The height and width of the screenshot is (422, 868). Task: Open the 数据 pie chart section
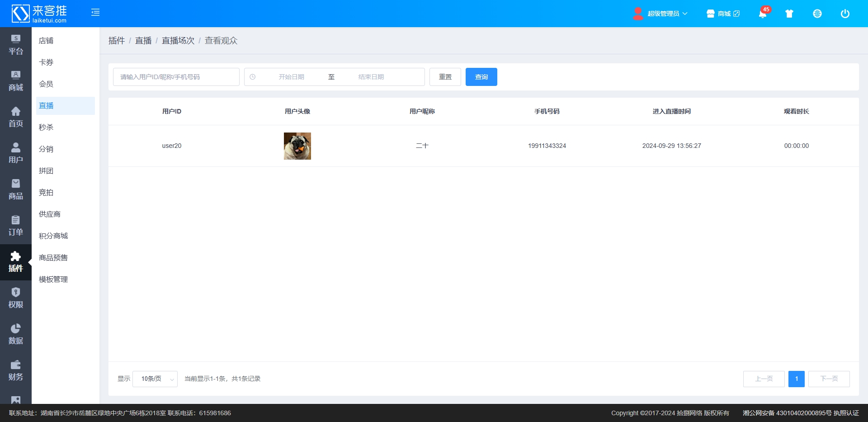16,334
